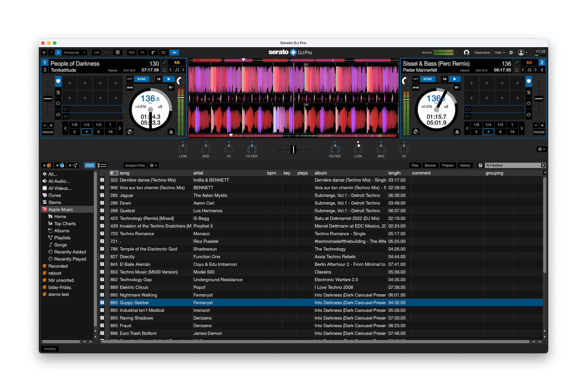This screenshot has height=392, width=587.
Task: Add a new playlist icon
Action: point(73,166)
